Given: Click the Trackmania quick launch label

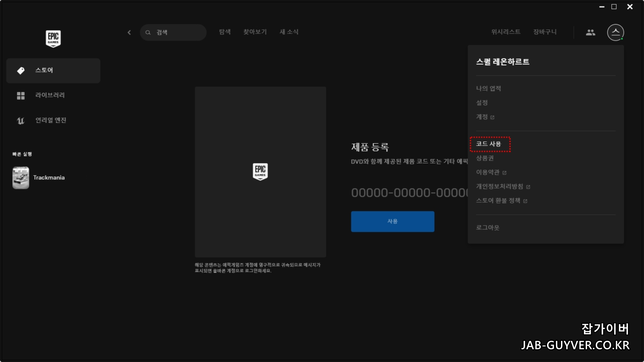Looking at the screenshot, I should [49, 177].
